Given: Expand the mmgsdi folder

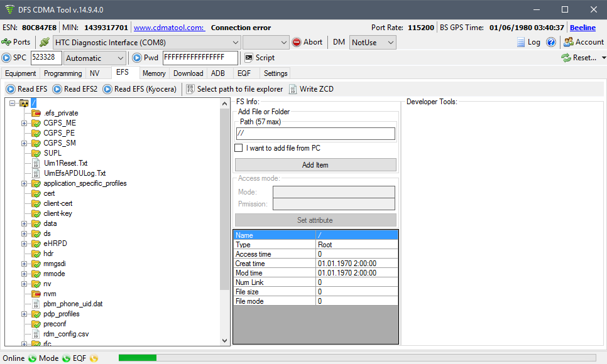Looking at the screenshot, I should click(24, 264).
